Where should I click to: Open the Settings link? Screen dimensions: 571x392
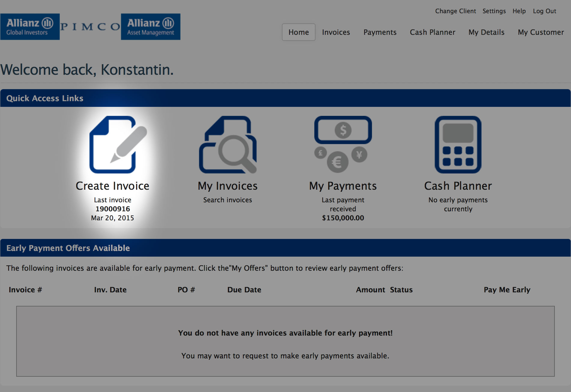click(494, 11)
